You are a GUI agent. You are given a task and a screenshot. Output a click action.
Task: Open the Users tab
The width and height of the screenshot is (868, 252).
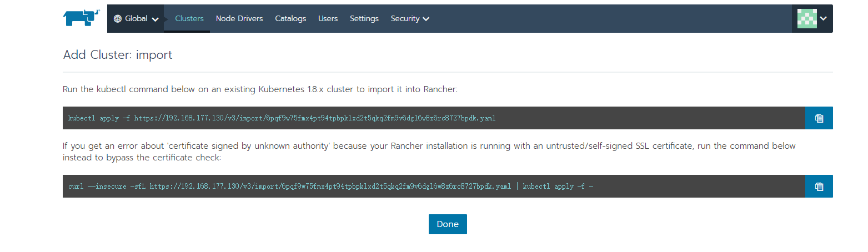tap(328, 18)
